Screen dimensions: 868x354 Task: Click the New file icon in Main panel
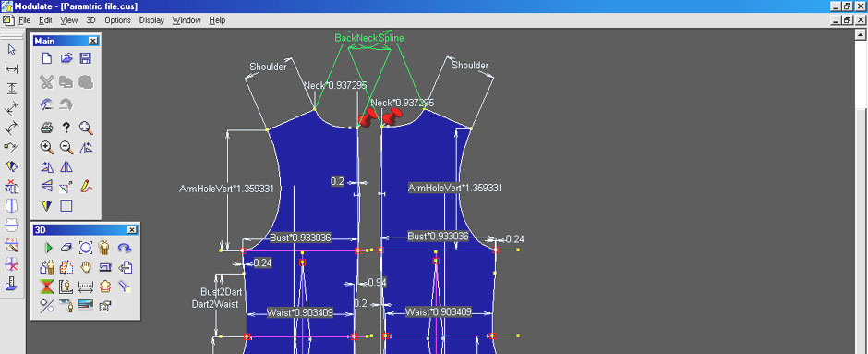(47, 59)
